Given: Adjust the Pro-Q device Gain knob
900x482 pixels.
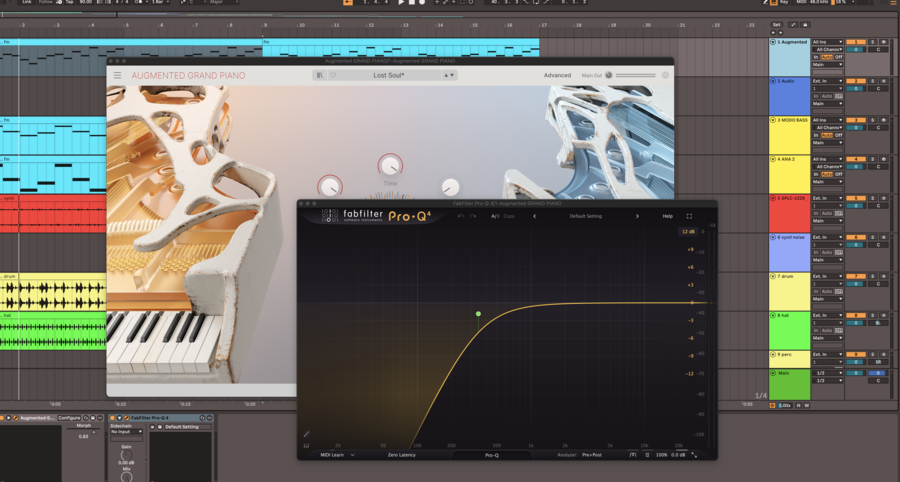Looking at the screenshot, I should [x=126, y=455].
